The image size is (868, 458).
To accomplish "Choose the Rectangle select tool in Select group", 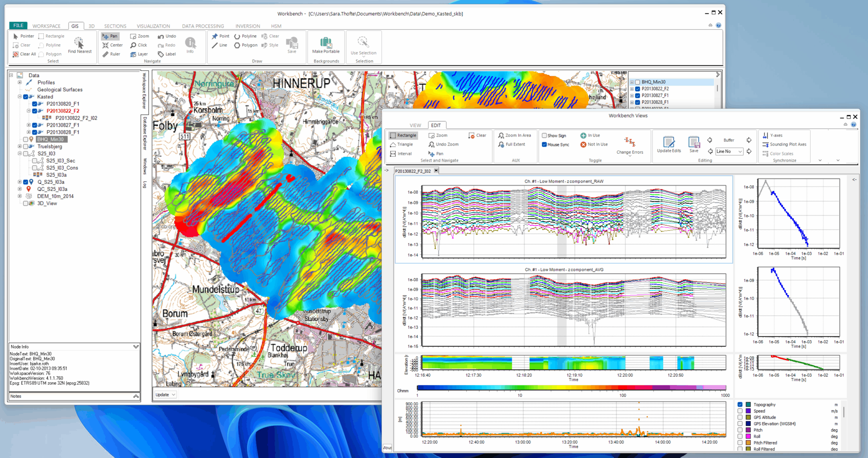I will pyautogui.click(x=51, y=36).
